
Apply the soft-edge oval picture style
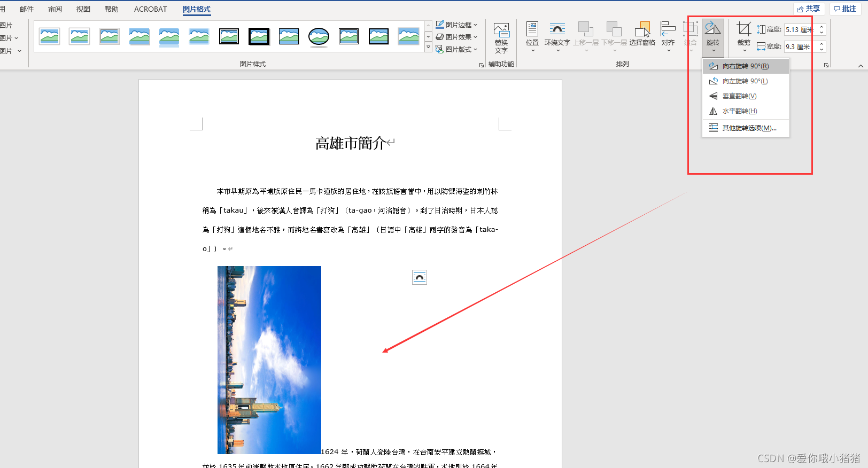click(319, 37)
